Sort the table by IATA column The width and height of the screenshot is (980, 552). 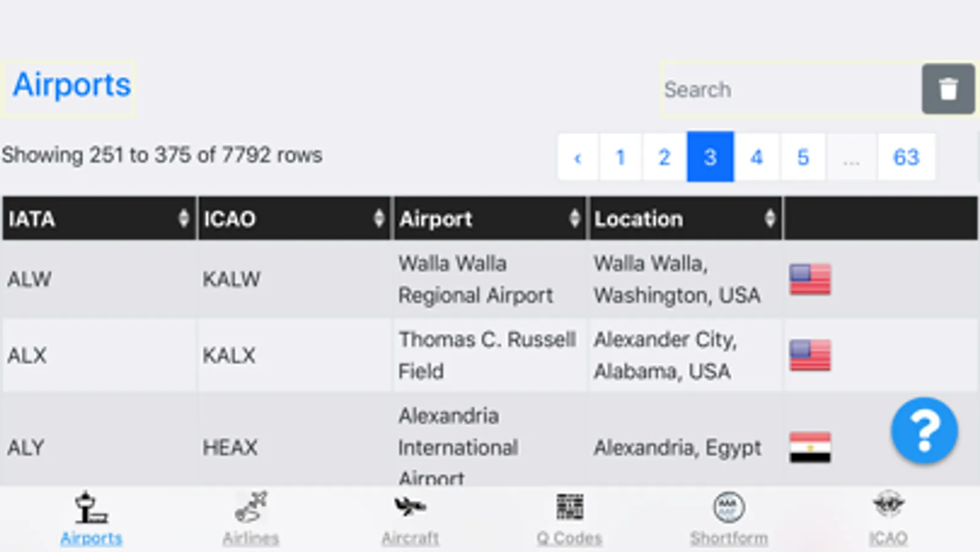pos(98,218)
